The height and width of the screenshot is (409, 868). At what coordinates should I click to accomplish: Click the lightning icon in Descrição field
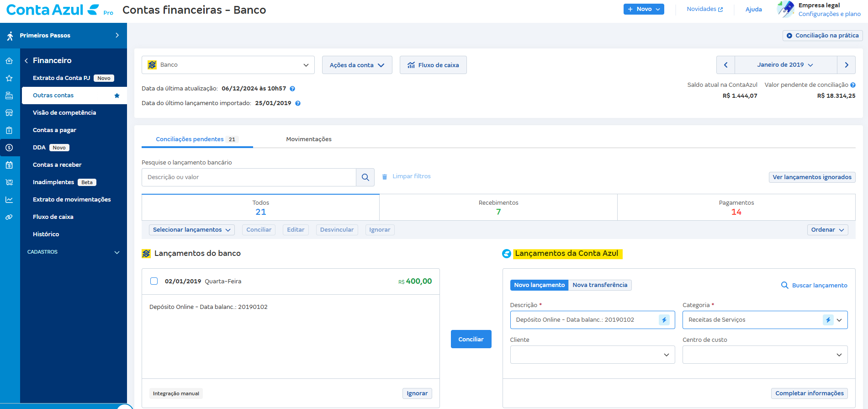coord(664,320)
